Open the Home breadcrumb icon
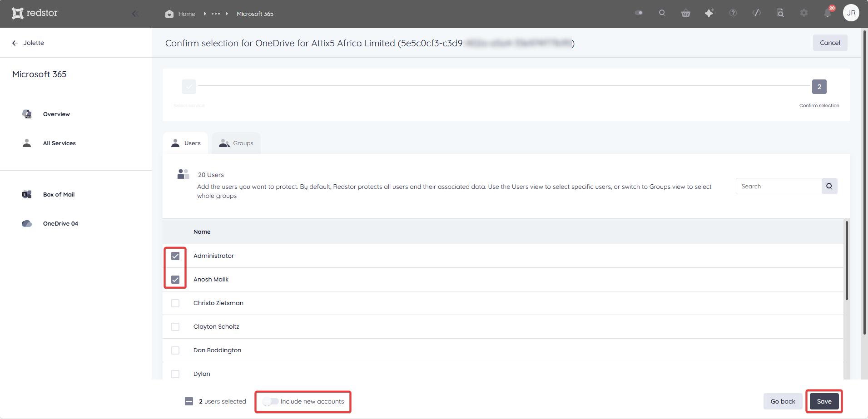The width and height of the screenshot is (868, 419). pyautogui.click(x=169, y=14)
